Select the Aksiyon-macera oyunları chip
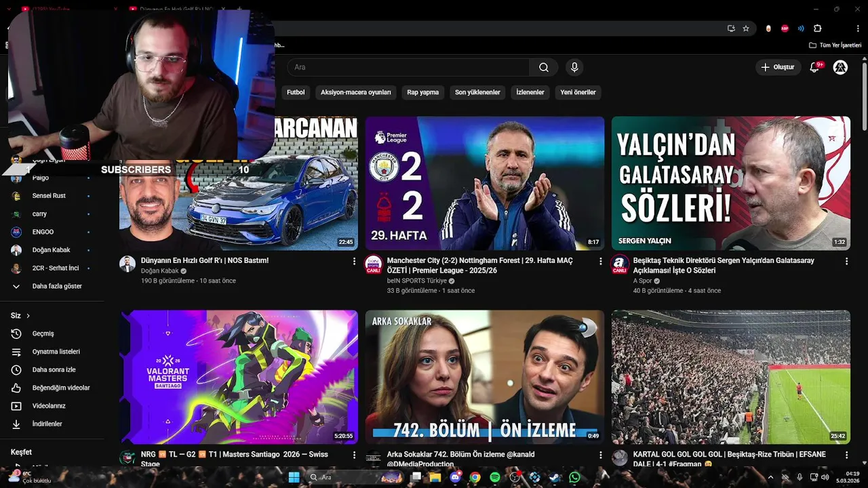 356,92
